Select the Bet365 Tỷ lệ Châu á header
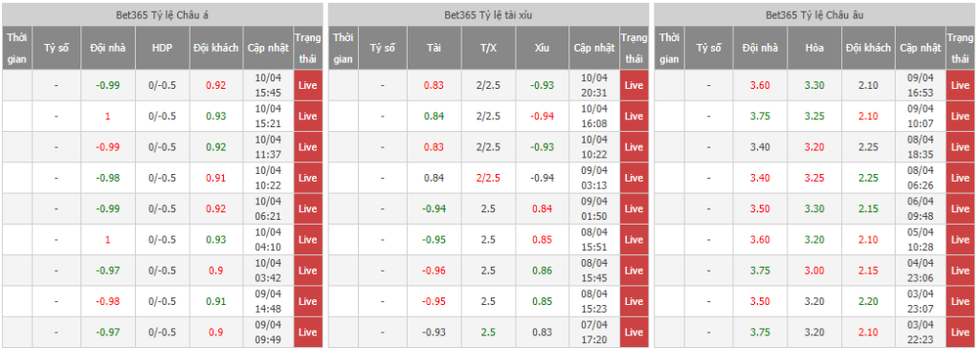 coord(163,14)
